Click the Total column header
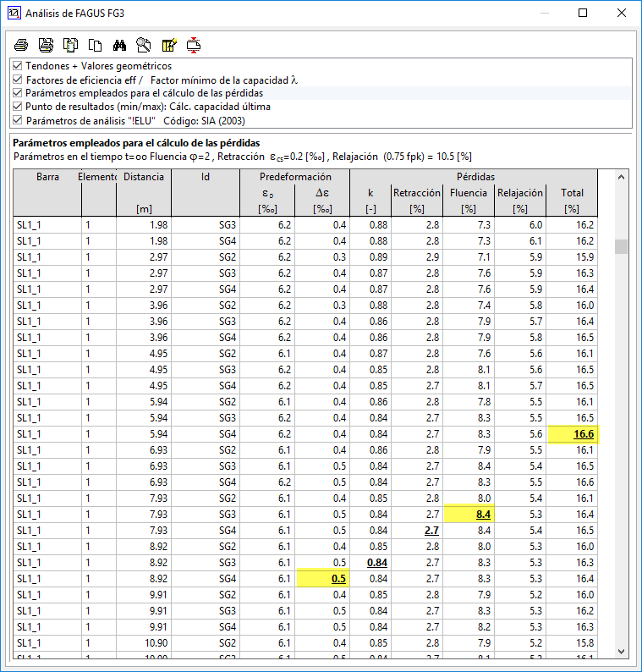This screenshot has height=672, width=642. (572, 201)
